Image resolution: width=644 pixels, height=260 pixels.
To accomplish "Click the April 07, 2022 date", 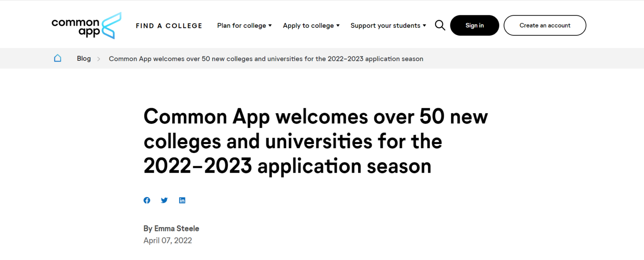I will point(168,240).
